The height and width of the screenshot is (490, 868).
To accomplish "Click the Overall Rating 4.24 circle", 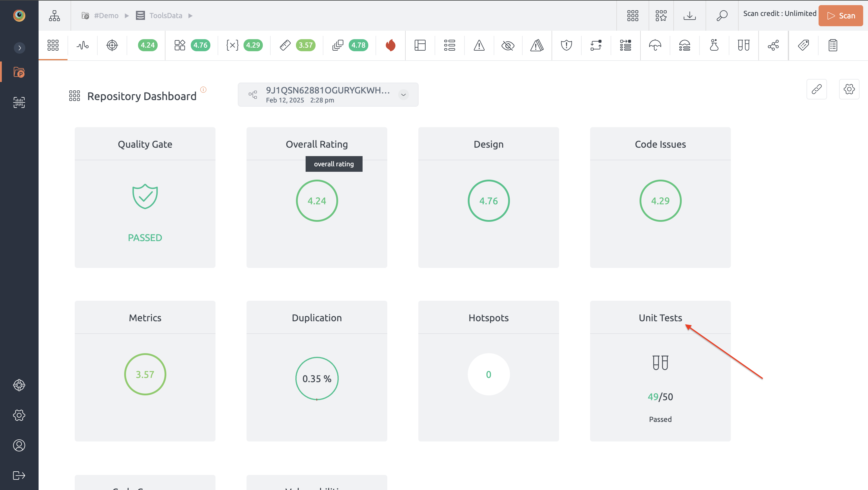I will pos(317,201).
